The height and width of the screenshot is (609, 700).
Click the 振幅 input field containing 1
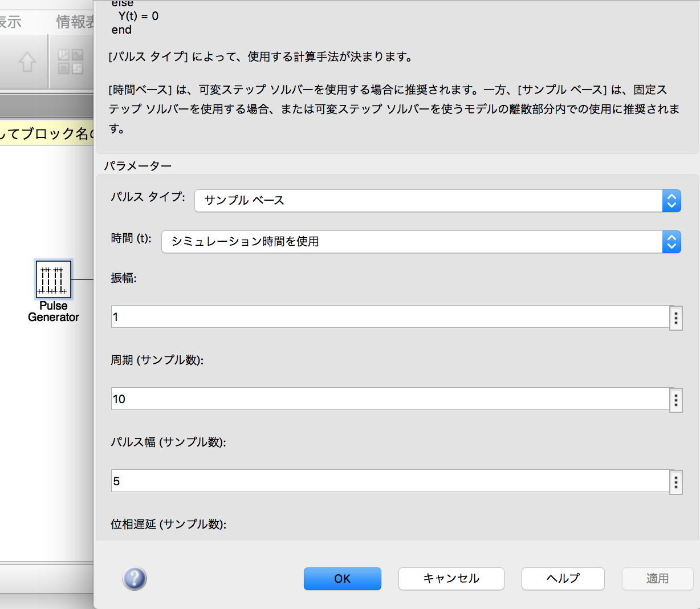tap(388, 317)
